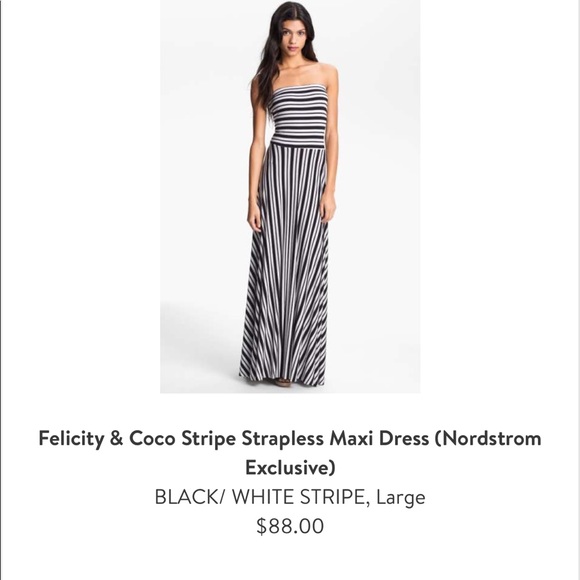Click the word Exclusive) in the title
Viewport: 580px width, 580px height.
click(290, 468)
